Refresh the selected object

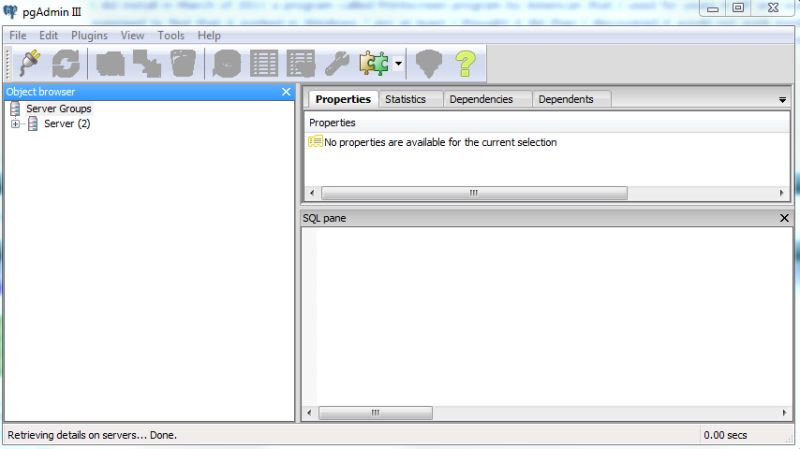coord(66,64)
